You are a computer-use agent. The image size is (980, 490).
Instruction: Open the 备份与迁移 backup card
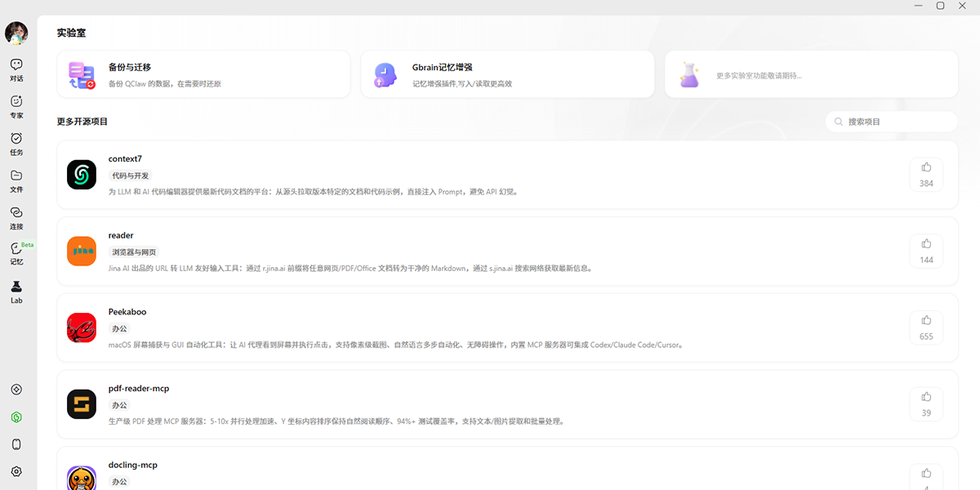click(203, 74)
